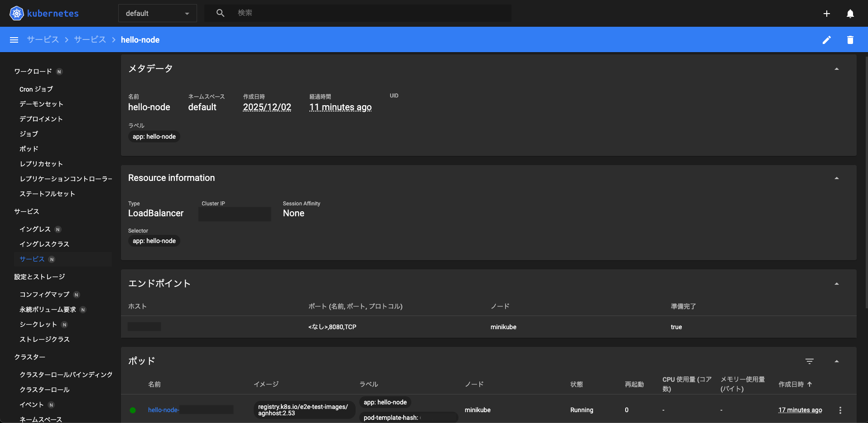Viewport: 868px width, 423px height.
Task: Click the green status indicator of the hello-node pod
Action: 133,410
